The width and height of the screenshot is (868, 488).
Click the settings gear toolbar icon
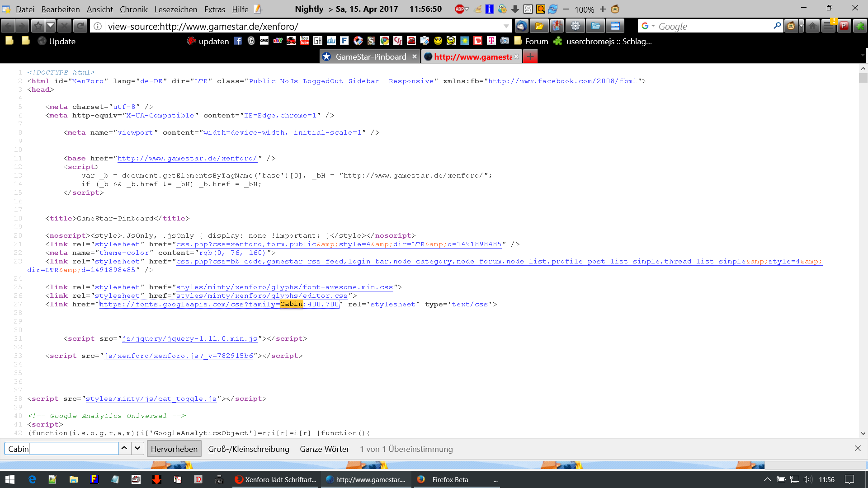click(x=575, y=26)
